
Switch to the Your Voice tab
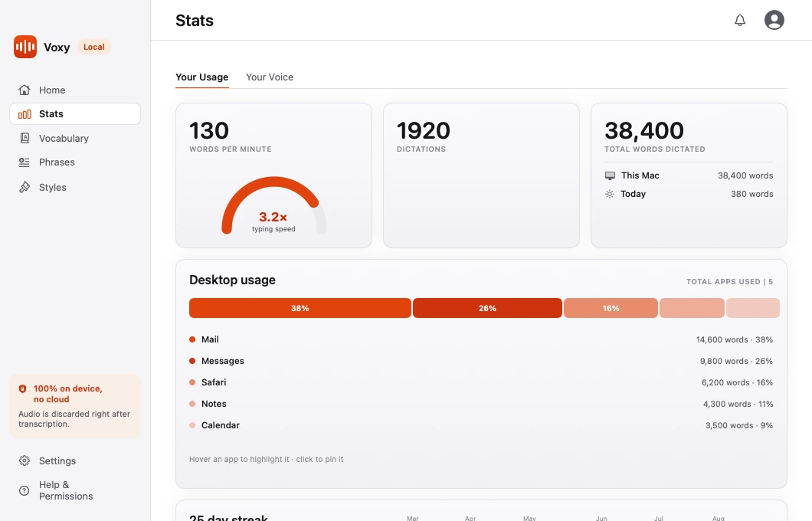(x=270, y=77)
